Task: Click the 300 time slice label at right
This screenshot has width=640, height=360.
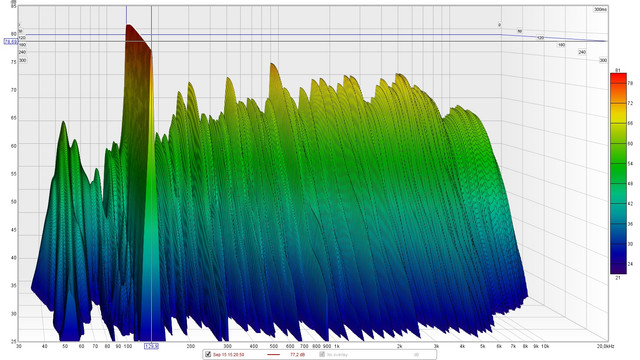Action: point(603,60)
